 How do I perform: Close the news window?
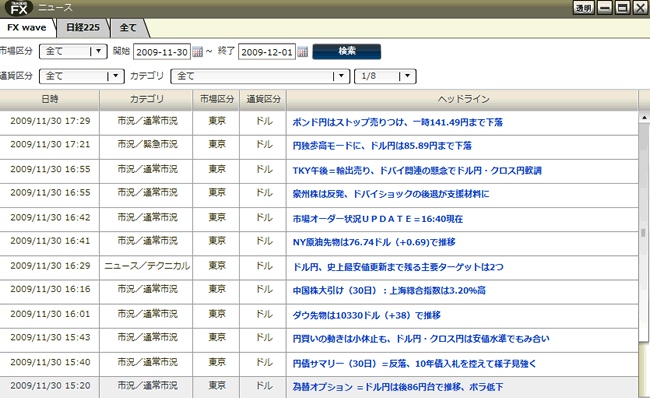pos(640,7)
